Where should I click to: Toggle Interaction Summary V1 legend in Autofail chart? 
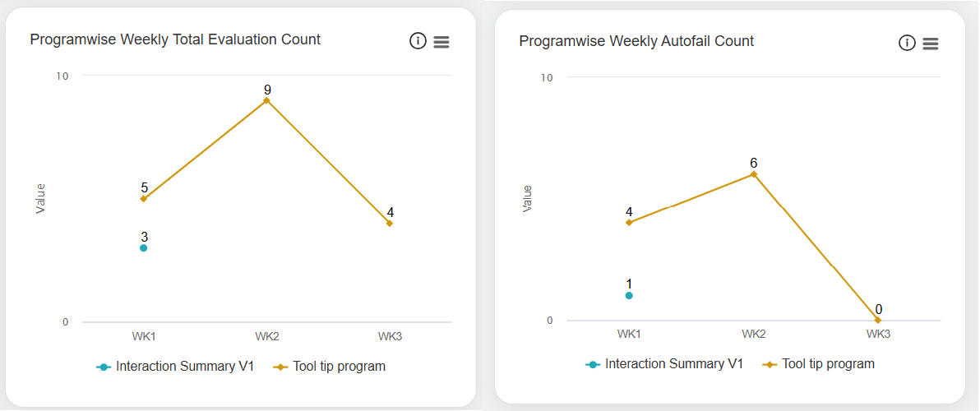pos(664,364)
